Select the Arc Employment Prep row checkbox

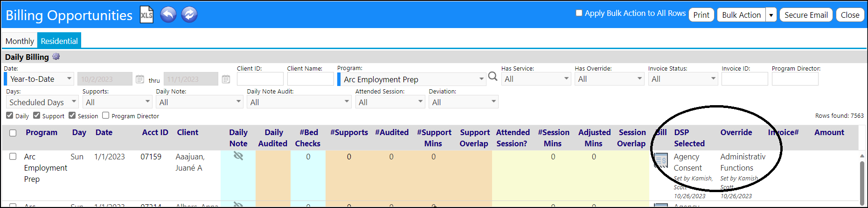tap(13, 157)
